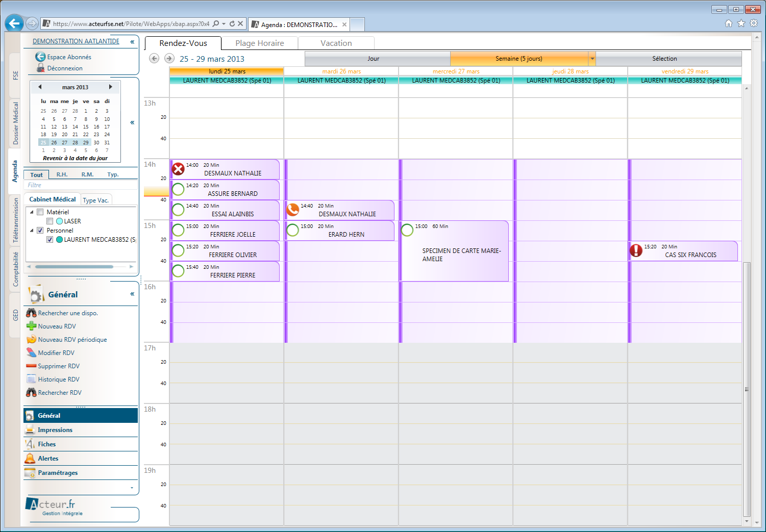This screenshot has width=766, height=532.
Task: Click Revenir à la date du jour
Action: tap(75, 158)
